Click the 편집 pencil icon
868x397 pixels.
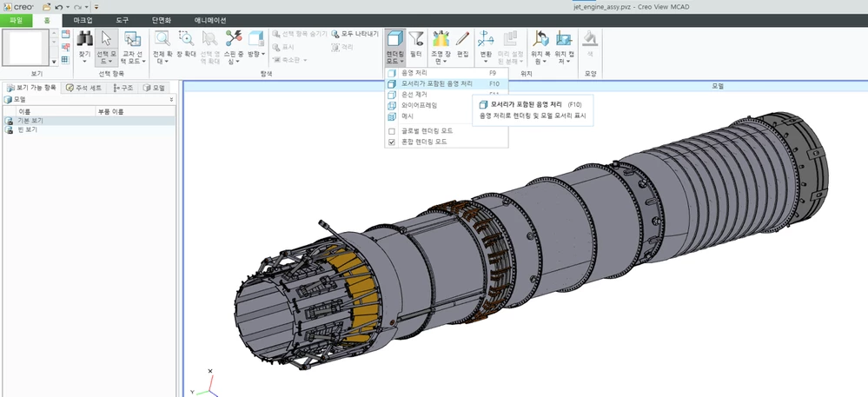(463, 39)
